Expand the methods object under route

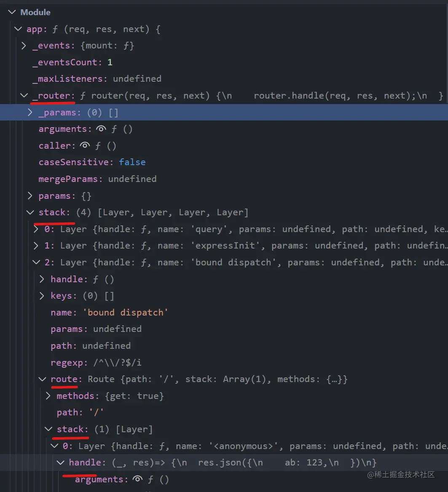click(x=48, y=396)
